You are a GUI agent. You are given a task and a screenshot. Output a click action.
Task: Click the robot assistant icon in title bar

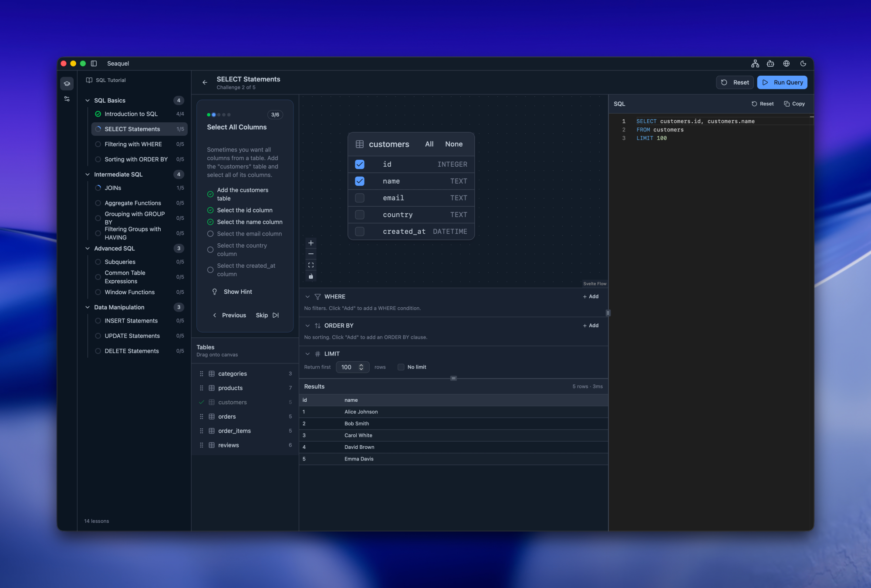point(770,64)
